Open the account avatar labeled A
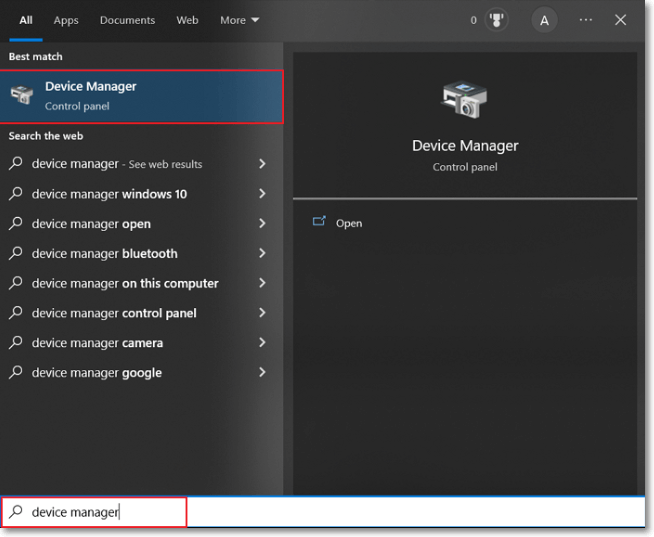654x537 pixels. tap(544, 20)
